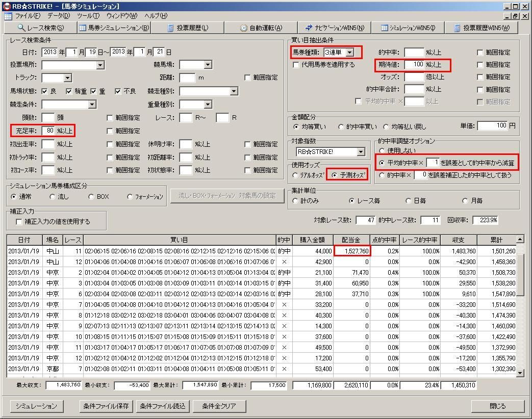Open the ヘルプ(H) menu
This screenshot has height=419, width=532.
pyautogui.click(x=156, y=16)
